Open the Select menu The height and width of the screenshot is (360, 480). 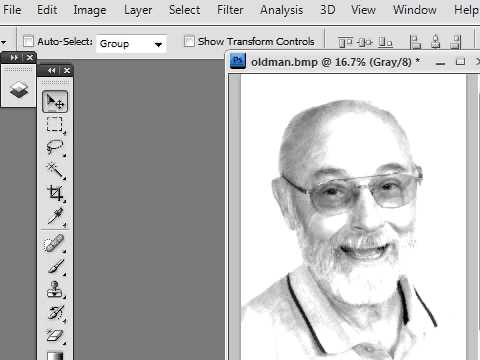coord(184,10)
